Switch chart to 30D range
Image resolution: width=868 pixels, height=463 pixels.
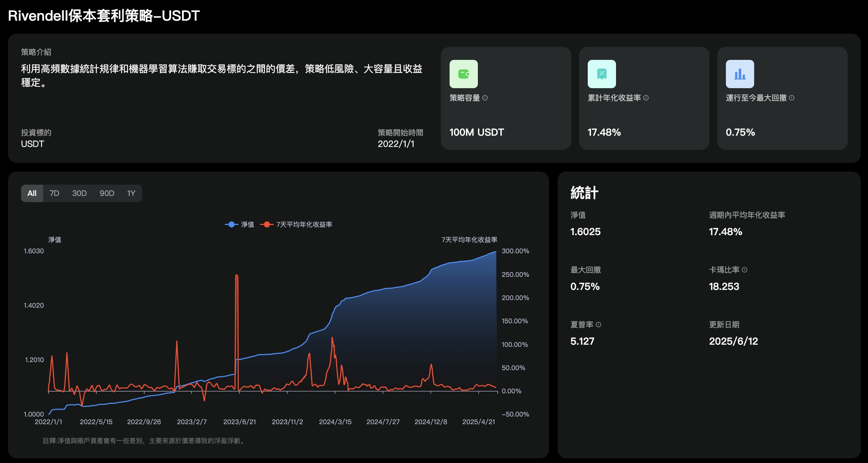coord(79,193)
